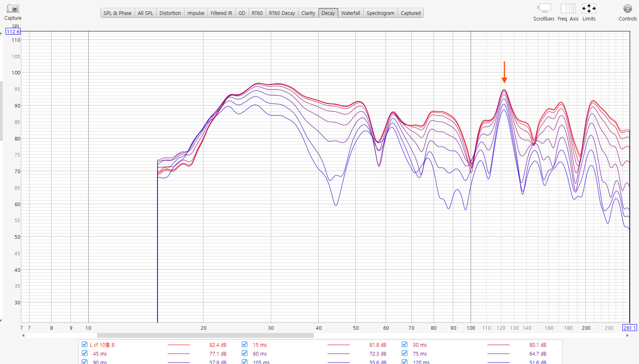Click the horizontal scrollbar thumb

(x=205, y=335)
